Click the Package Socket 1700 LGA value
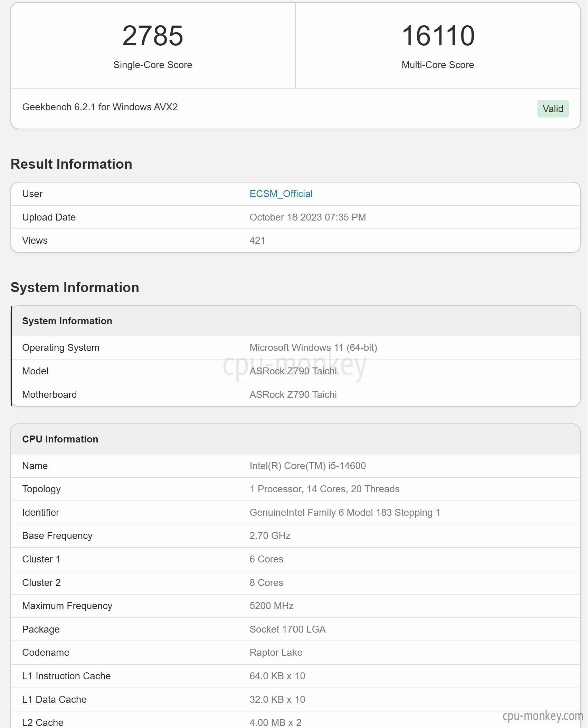 pyautogui.click(x=287, y=629)
